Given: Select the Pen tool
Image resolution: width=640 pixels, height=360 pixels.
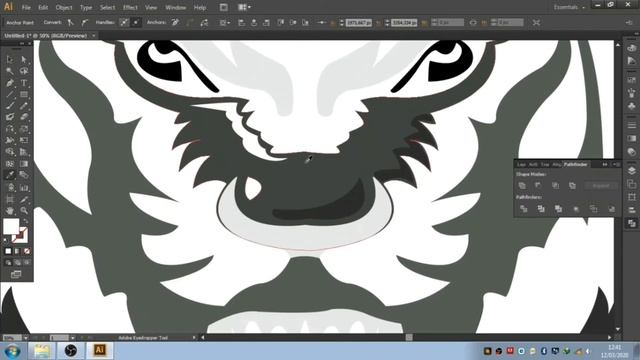Looking at the screenshot, I should [x=10, y=83].
